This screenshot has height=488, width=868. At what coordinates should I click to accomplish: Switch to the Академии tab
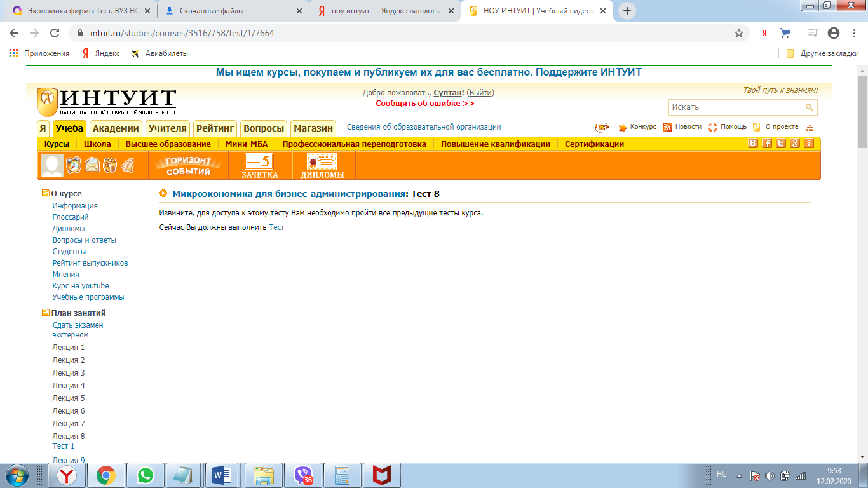pyautogui.click(x=116, y=128)
